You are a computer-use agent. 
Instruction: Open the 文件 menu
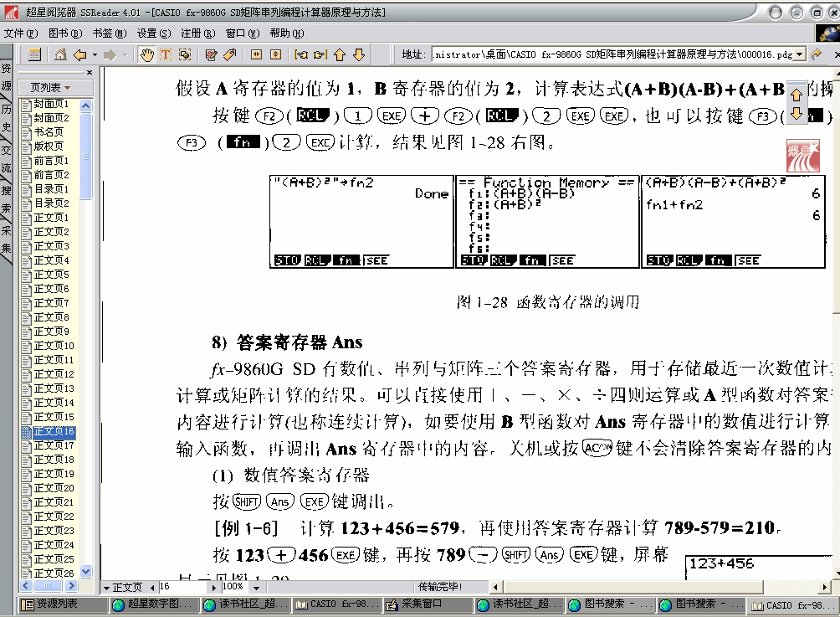tap(21, 33)
